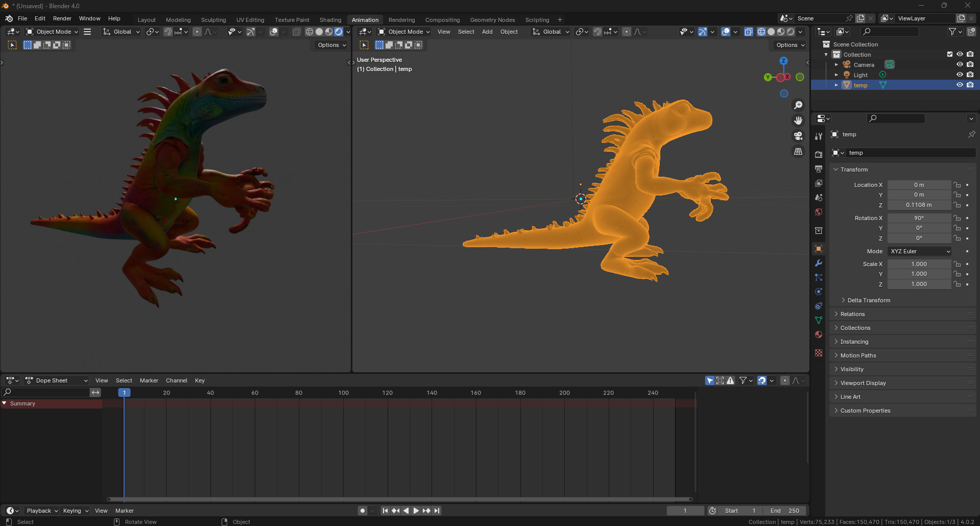Switch to the Geometry Nodes workspace tab
980x526 pixels.
pos(492,20)
